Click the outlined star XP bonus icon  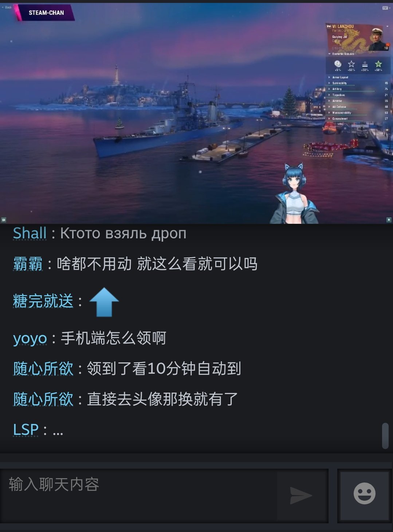351,64
